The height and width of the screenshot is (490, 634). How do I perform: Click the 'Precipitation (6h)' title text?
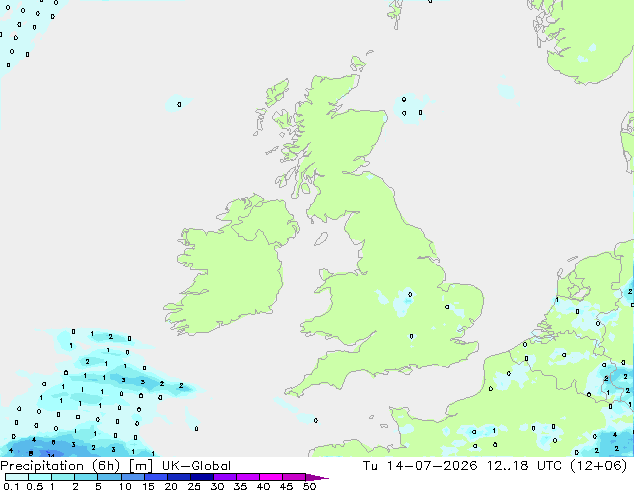(60, 466)
